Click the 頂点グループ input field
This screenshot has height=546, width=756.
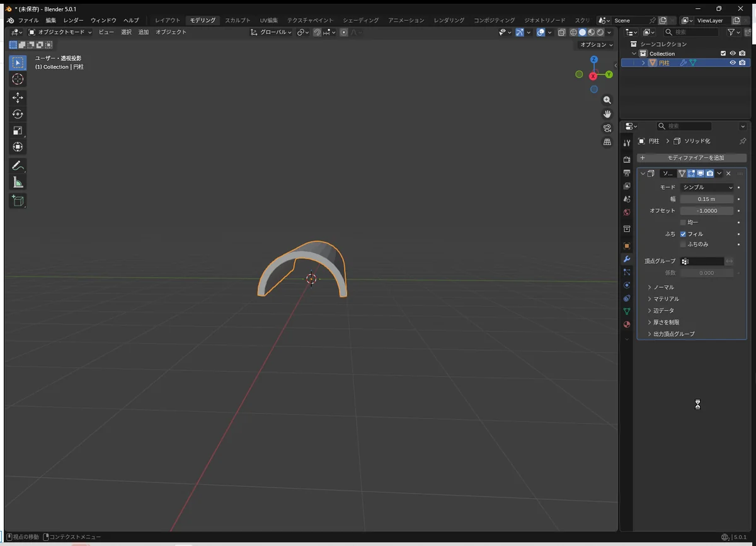(x=702, y=261)
